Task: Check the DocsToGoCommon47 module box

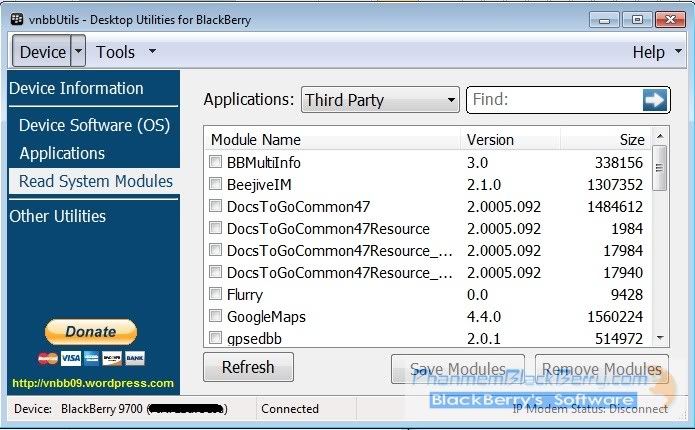Action: pyautogui.click(x=215, y=206)
